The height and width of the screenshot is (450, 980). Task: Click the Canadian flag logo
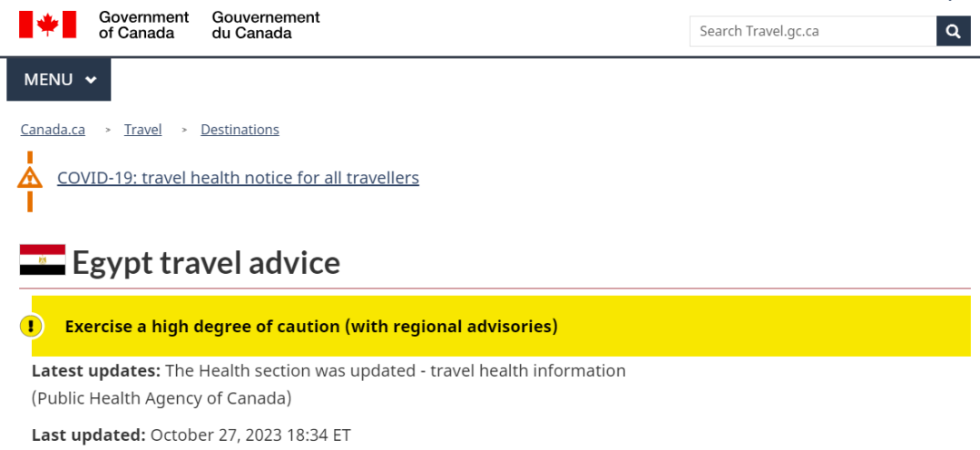click(47, 25)
